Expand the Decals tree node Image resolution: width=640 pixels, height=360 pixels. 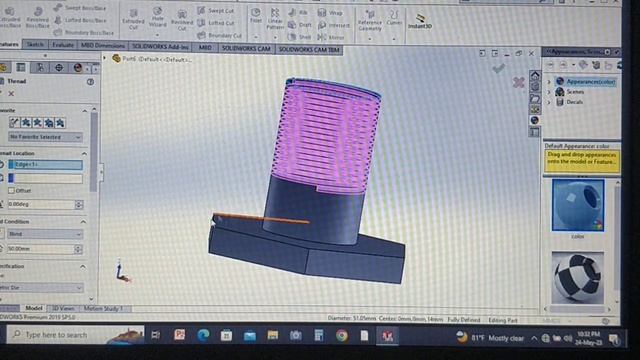[x=549, y=102]
